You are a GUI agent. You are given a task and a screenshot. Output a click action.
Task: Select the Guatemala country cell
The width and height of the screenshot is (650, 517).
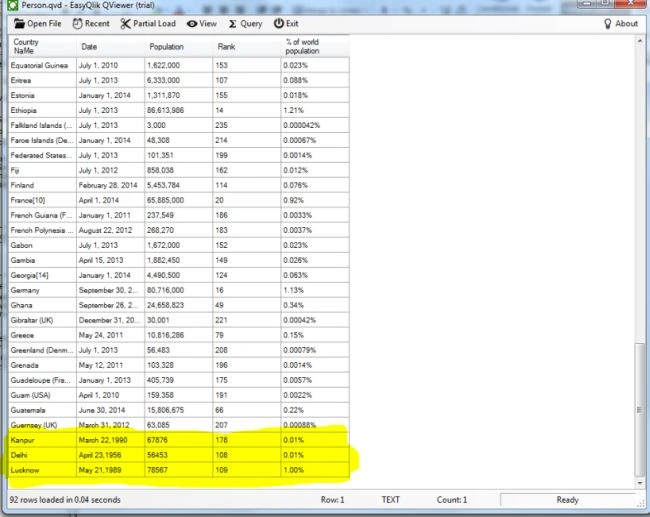pos(42,410)
